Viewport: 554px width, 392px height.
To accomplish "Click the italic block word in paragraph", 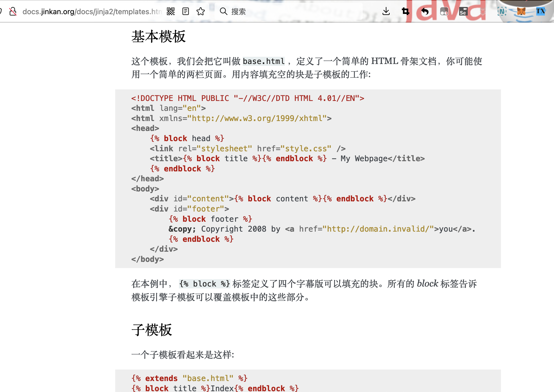I will (x=428, y=284).
